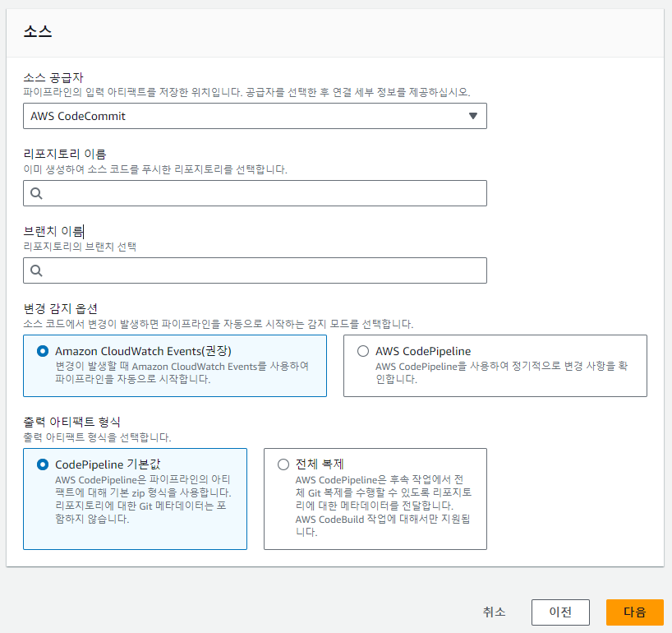
Task: Choose CodePipeline 기본값 output artifact format
Action: pos(43,464)
